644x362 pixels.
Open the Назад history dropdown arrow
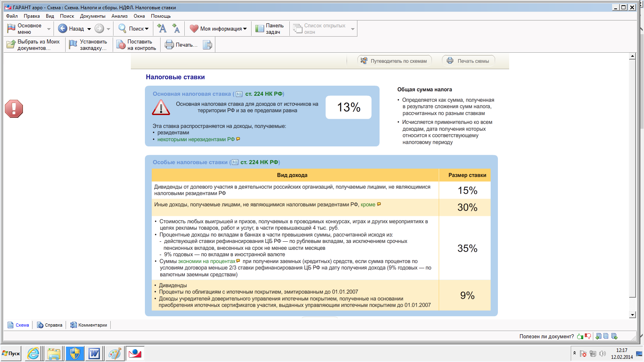(89, 29)
